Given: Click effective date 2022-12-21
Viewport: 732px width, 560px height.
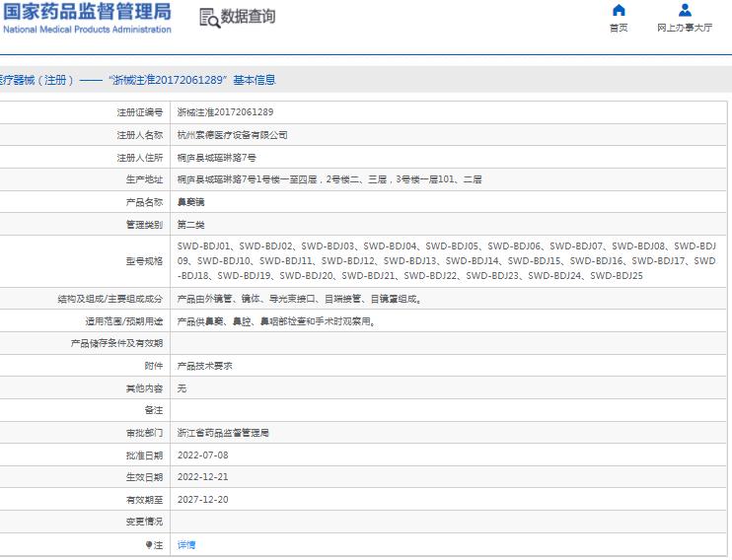Looking at the screenshot, I should pos(202,477).
